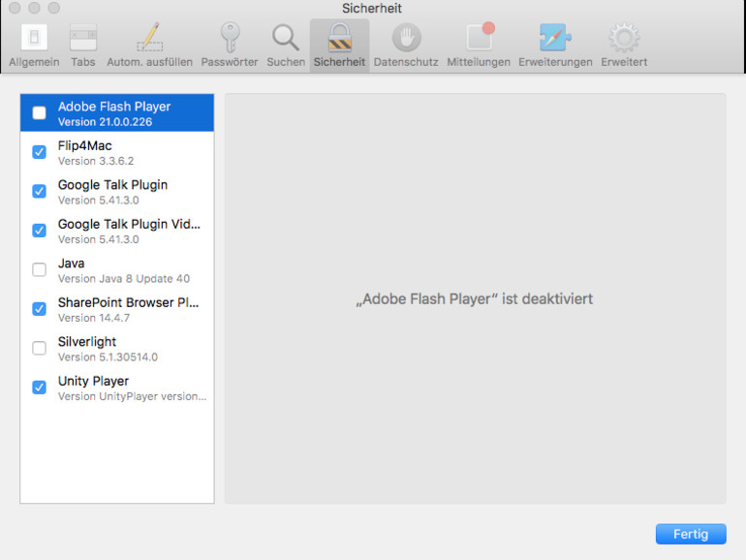Switch to the Allgemein tab label
The image size is (746, 560).
point(34,62)
